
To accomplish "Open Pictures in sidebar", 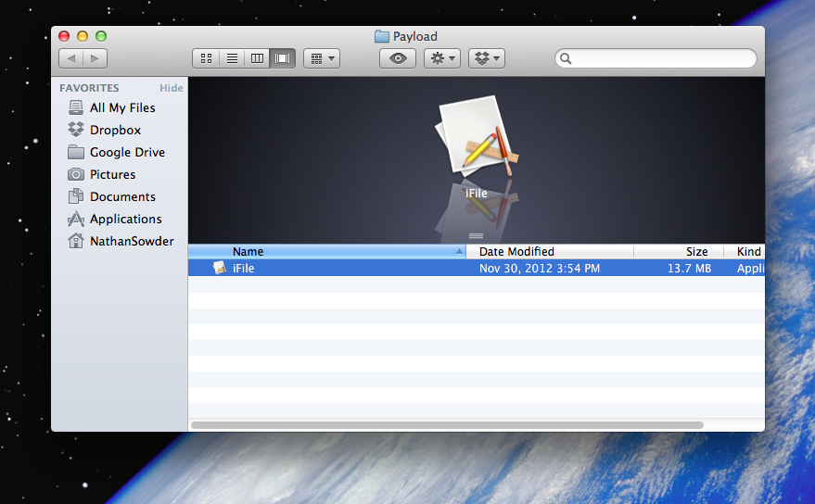I will tap(113, 174).
